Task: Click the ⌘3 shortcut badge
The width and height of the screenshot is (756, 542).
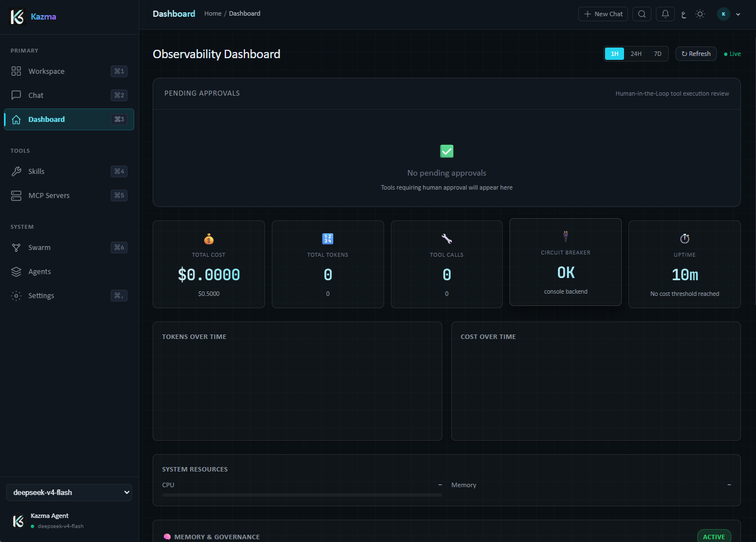Action: [119, 119]
